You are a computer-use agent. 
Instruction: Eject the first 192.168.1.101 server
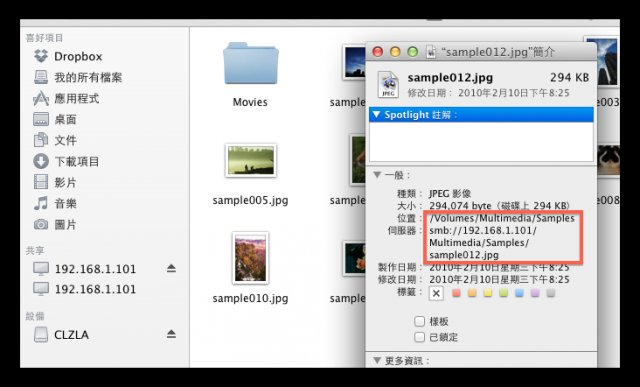[x=171, y=268]
